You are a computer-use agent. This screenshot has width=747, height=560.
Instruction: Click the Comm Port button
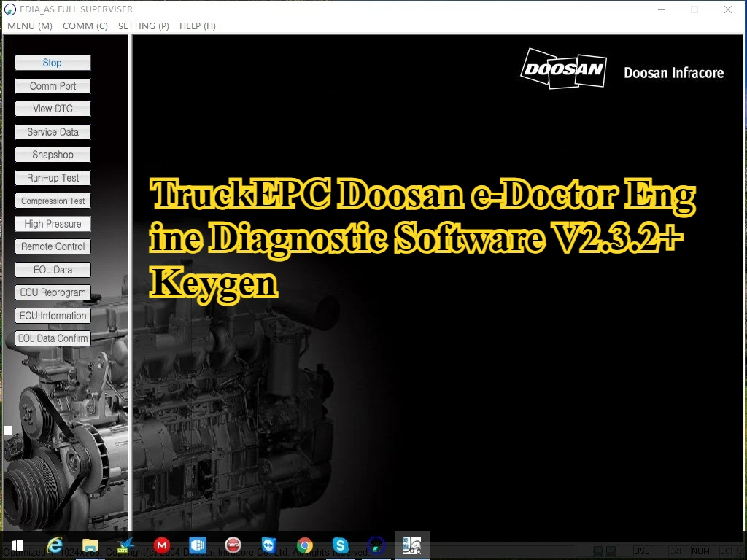click(x=53, y=86)
